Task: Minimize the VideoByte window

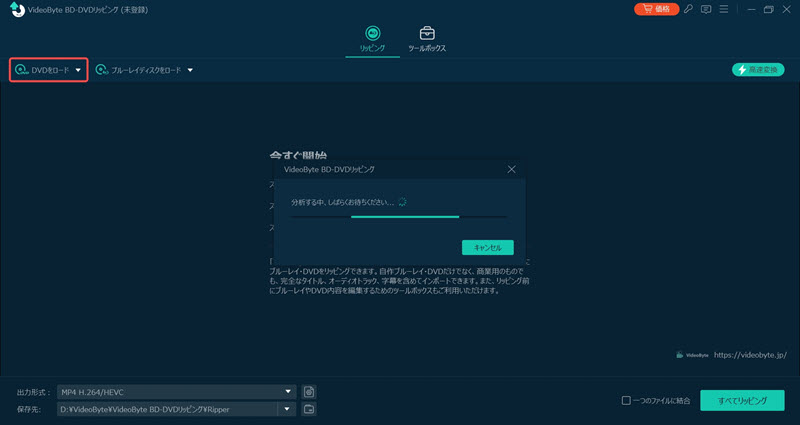Action: pos(752,9)
